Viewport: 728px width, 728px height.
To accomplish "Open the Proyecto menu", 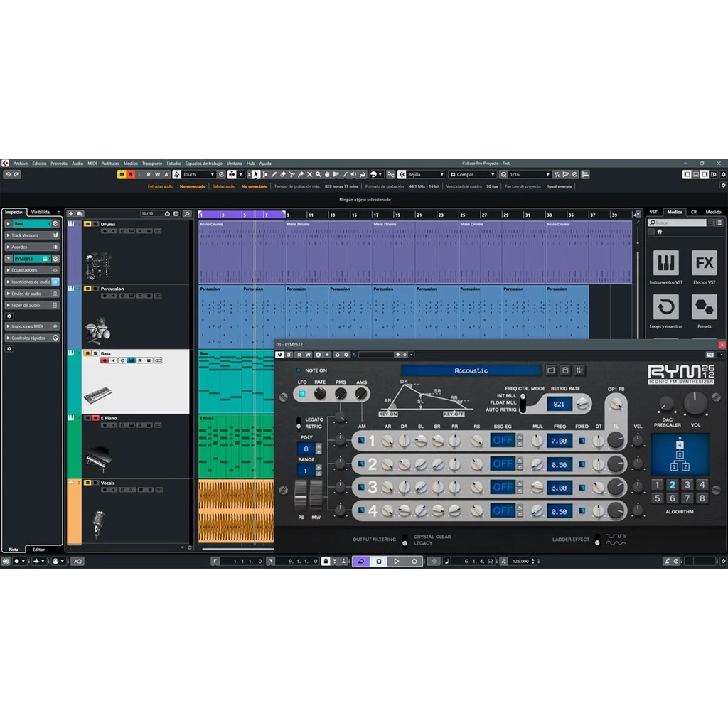I will click(59, 164).
